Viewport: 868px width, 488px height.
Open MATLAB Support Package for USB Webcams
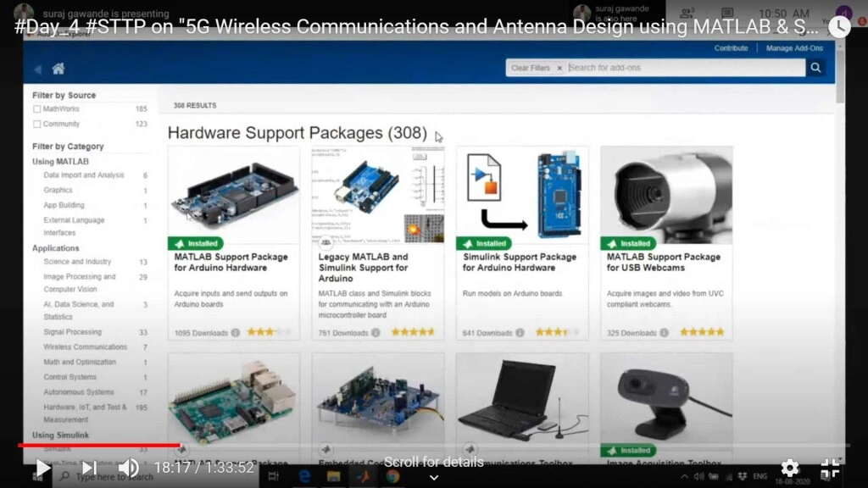pos(663,263)
